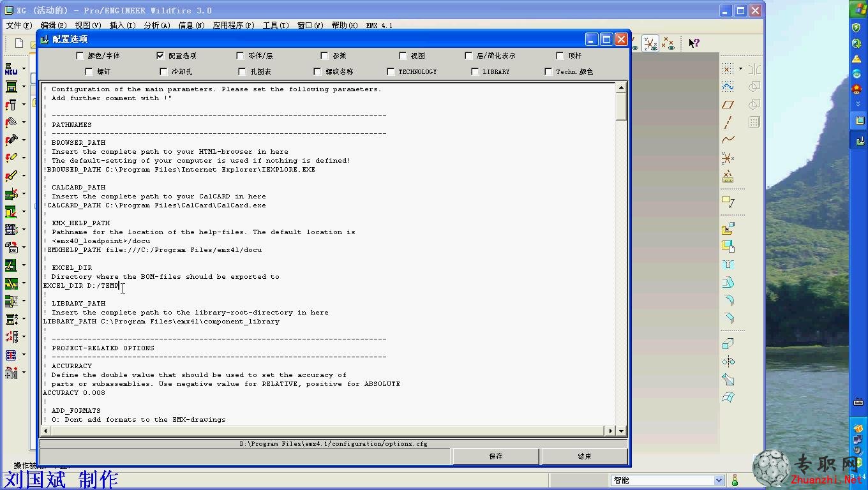Enable the 零件/层 checkbox
This screenshot has width=868, height=490.
pos(240,56)
